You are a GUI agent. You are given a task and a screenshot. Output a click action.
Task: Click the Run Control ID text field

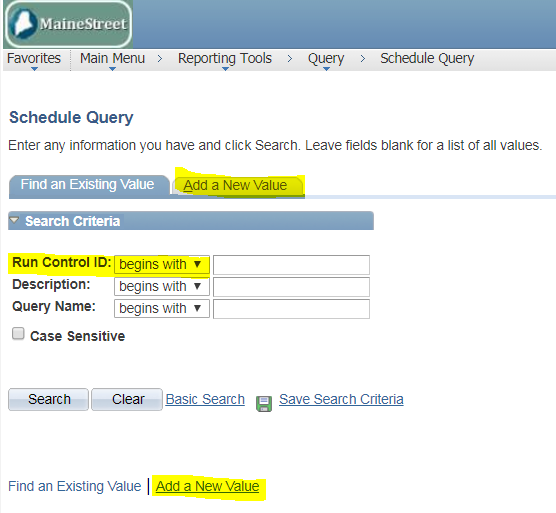[291, 265]
